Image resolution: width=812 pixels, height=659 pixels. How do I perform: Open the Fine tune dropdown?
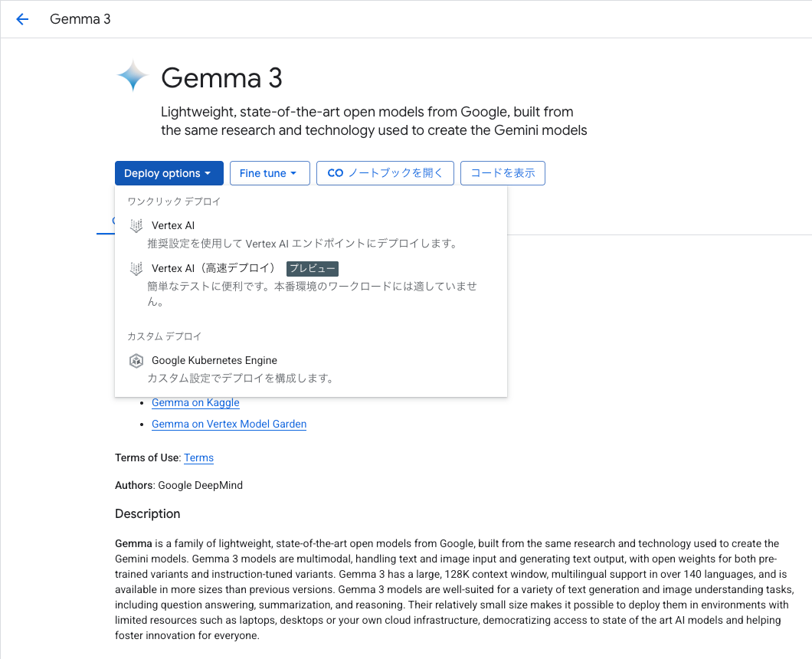point(270,173)
